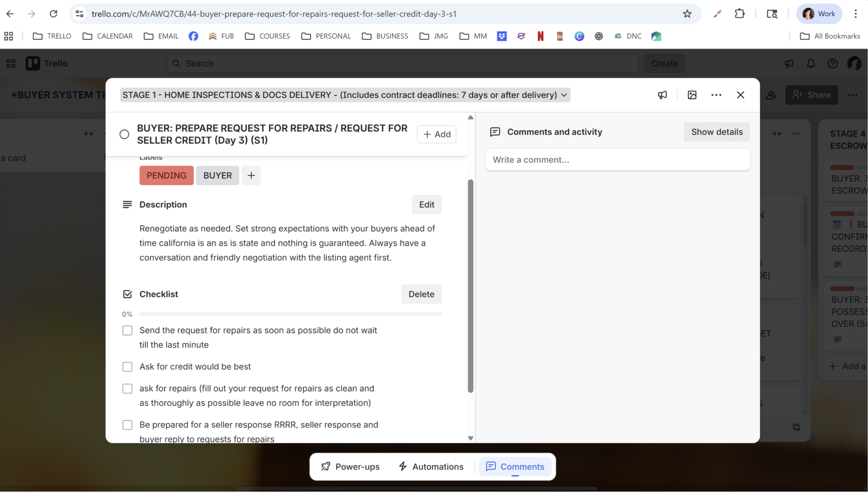Click the Trello notifications bell icon

(x=811, y=64)
